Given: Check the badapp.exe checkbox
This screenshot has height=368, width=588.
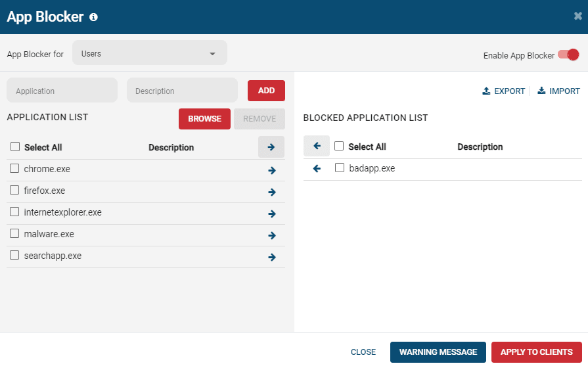Looking at the screenshot, I should click(340, 168).
